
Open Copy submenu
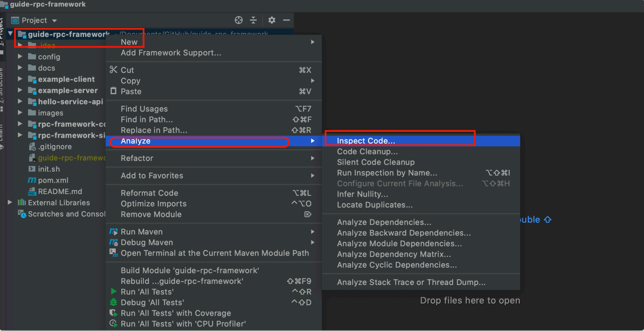(214, 81)
